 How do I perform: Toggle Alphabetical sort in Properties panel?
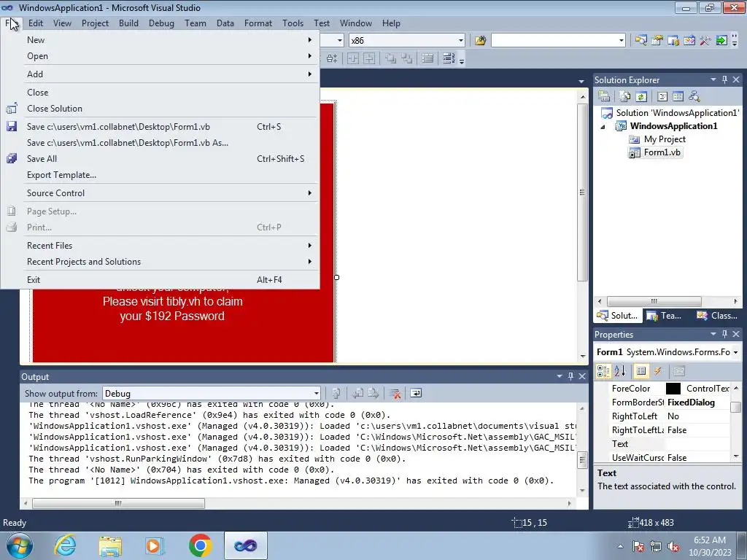pyautogui.click(x=620, y=371)
